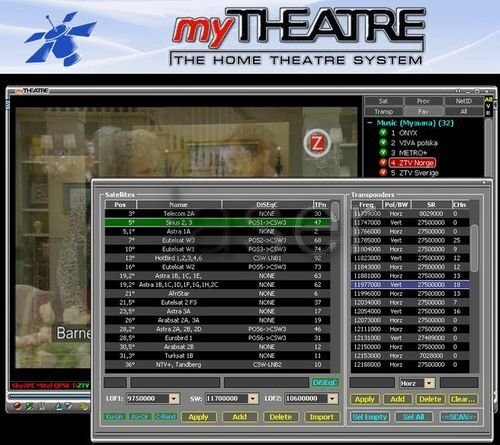This screenshot has height=445, width=500.
Task: Click the blue up-triangle icon in player toolbar
Action: [x=59, y=406]
